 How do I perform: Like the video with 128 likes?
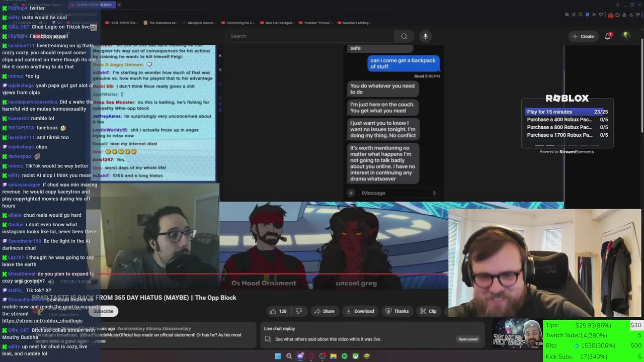click(278, 311)
